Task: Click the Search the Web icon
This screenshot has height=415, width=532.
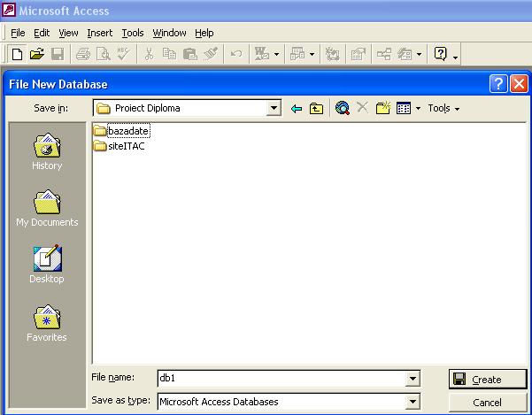Action: point(343,108)
